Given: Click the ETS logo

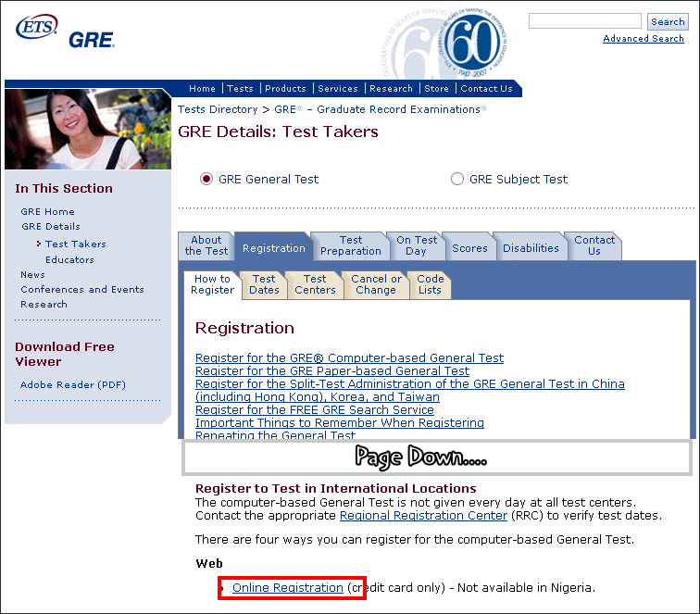Looking at the screenshot, I should 37,26.
